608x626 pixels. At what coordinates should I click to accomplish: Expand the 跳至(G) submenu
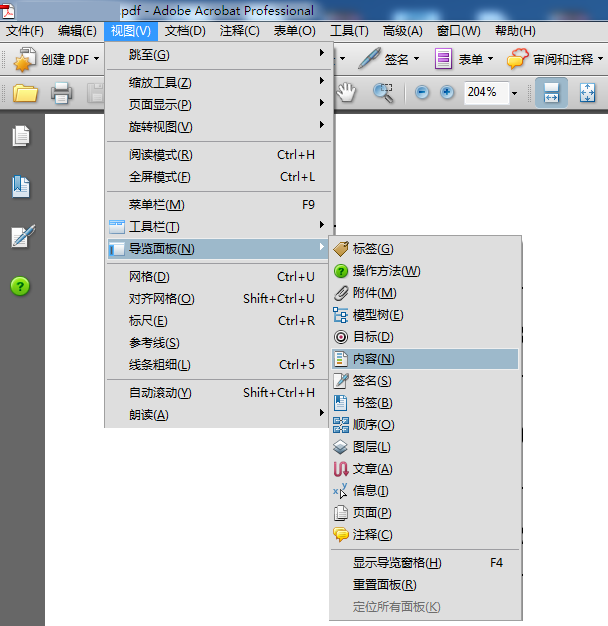218,54
